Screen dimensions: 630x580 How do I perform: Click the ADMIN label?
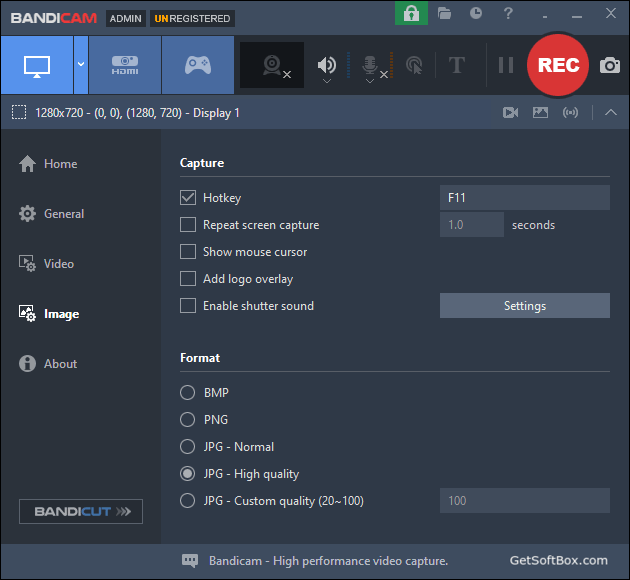pyautogui.click(x=126, y=18)
